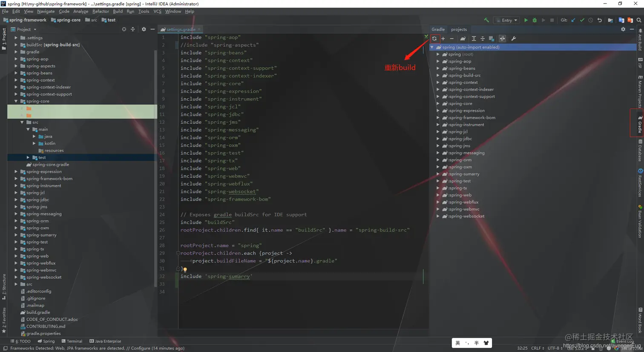Switch to projects tab in Gradle panel
The width and height of the screenshot is (644, 352).
pyautogui.click(x=459, y=29)
